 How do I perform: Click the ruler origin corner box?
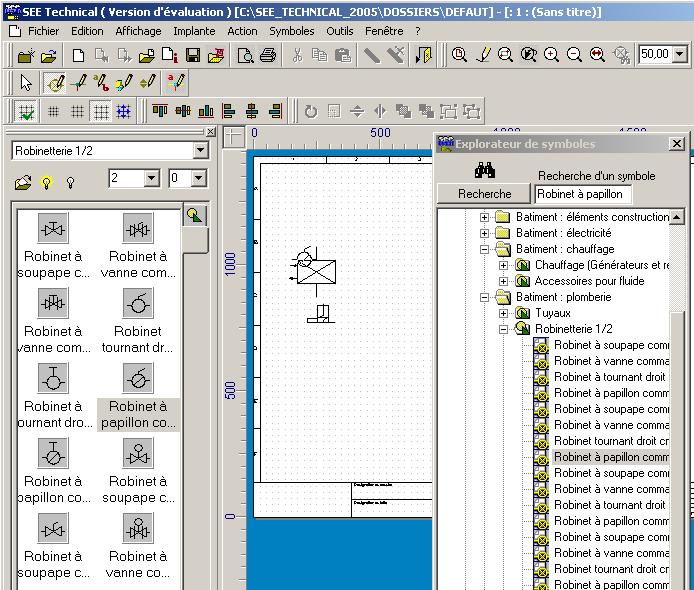pos(234,137)
